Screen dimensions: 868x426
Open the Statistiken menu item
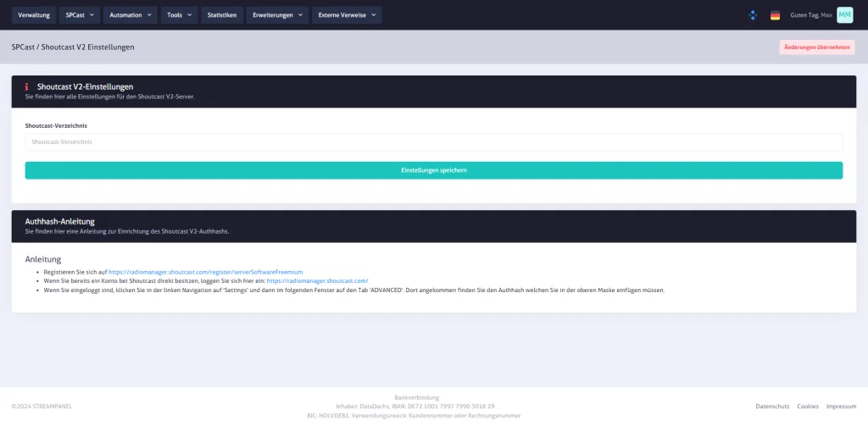(222, 15)
